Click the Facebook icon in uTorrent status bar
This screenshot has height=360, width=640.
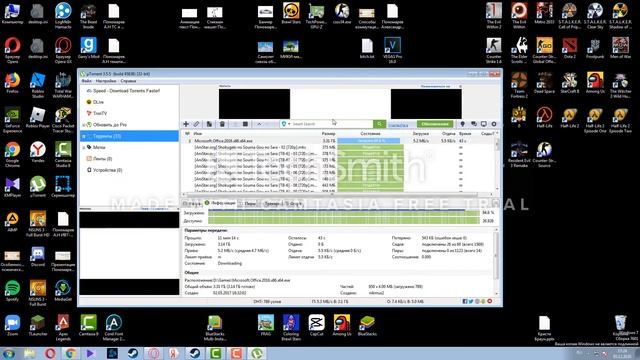tap(464, 301)
